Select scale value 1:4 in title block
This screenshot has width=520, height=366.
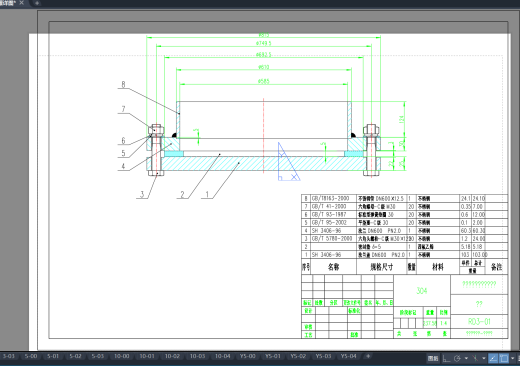pyautogui.click(x=443, y=323)
